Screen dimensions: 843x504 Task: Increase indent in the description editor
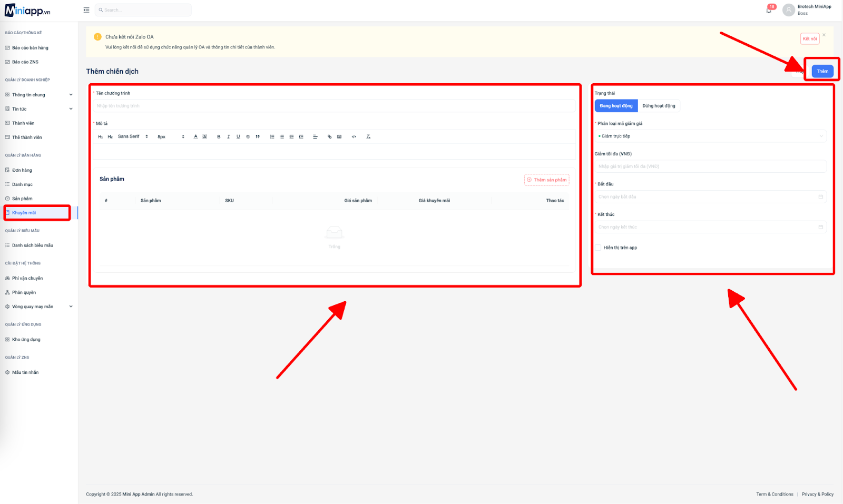pyautogui.click(x=301, y=137)
